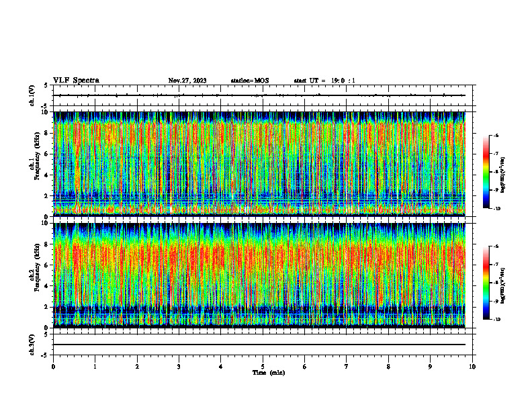532x411 pixels.
Task: Click the "Time (min)" axis label
Action: pyautogui.click(x=269, y=373)
